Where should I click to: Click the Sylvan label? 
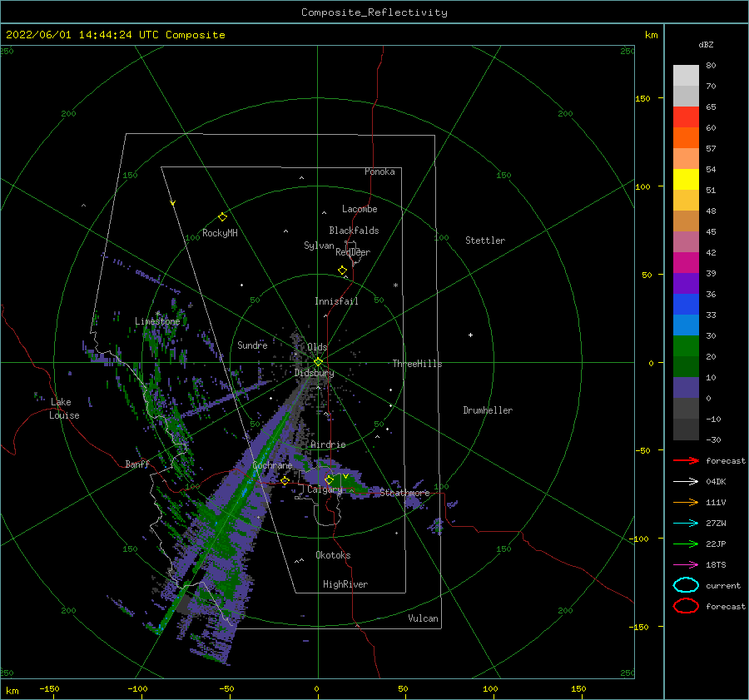click(319, 246)
